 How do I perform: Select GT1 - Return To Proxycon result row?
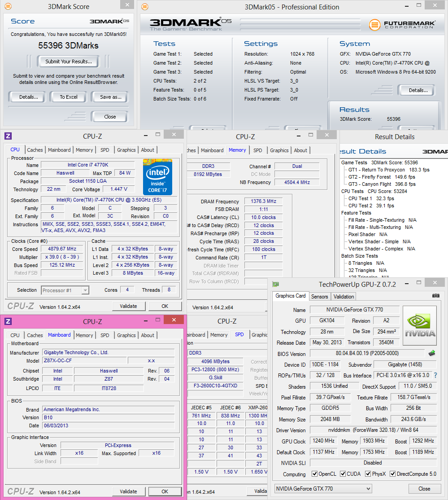click(389, 170)
